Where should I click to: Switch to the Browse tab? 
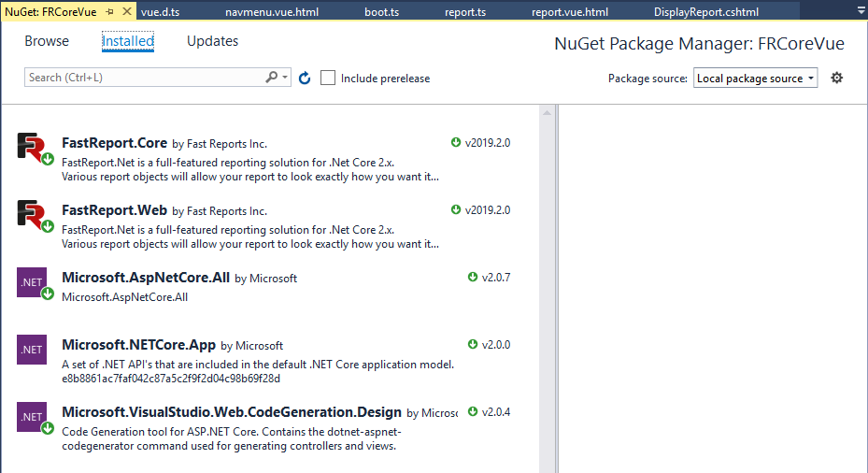pyautogui.click(x=47, y=41)
